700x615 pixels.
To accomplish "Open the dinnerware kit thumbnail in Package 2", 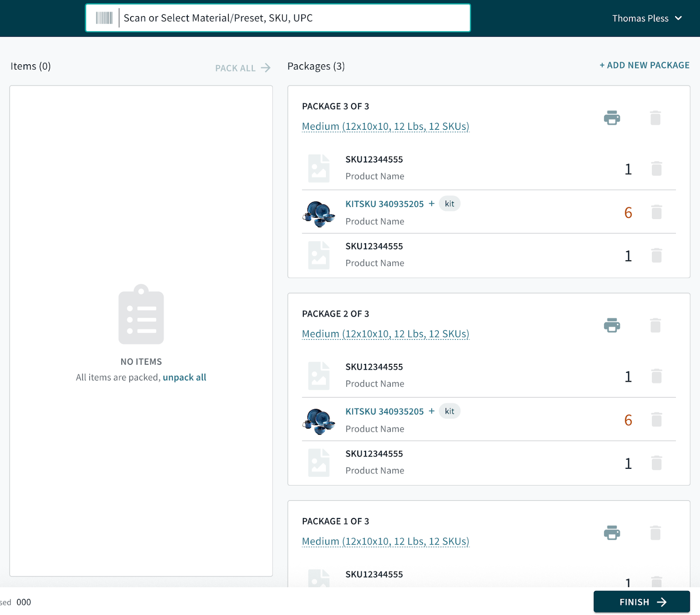I will pos(318,421).
